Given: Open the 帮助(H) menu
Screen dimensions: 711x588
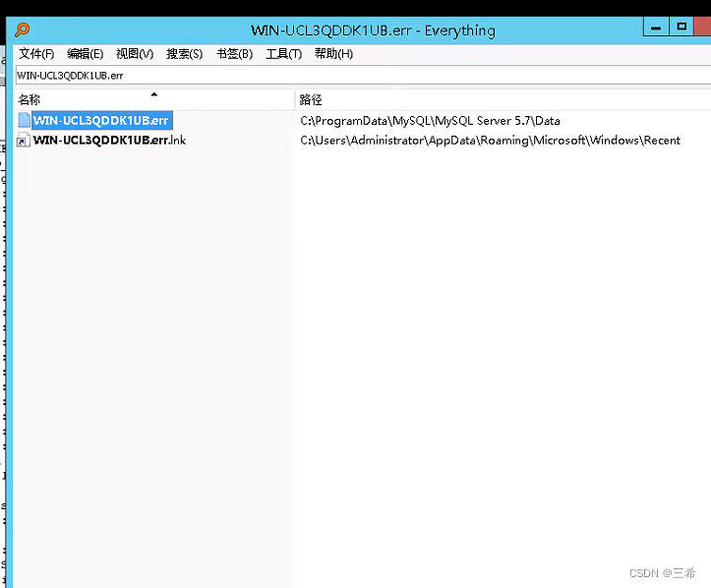Looking at the screenshot, I should pyautogui.click(x=333, y=54).
